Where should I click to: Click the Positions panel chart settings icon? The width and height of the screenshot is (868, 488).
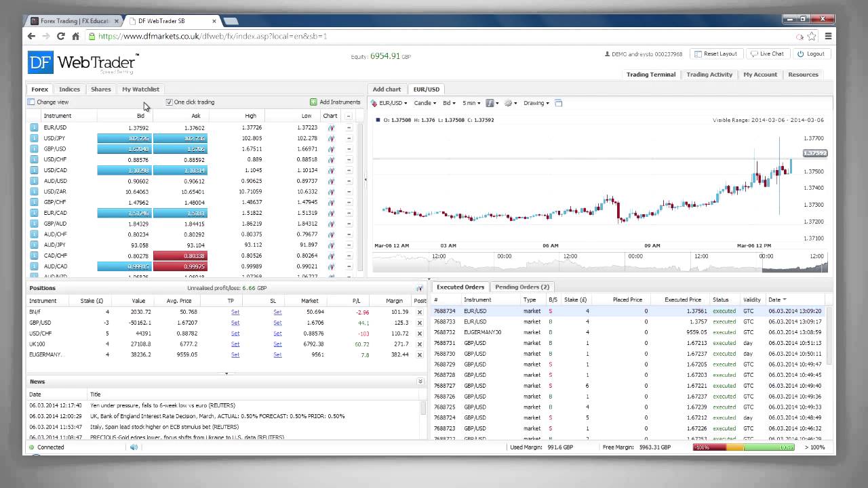point(419,288)
